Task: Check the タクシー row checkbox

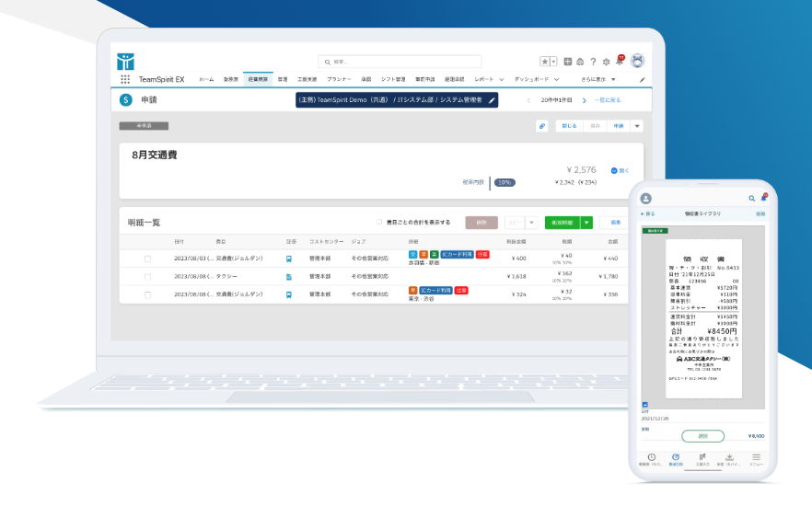Action: [x=147, y=276]
